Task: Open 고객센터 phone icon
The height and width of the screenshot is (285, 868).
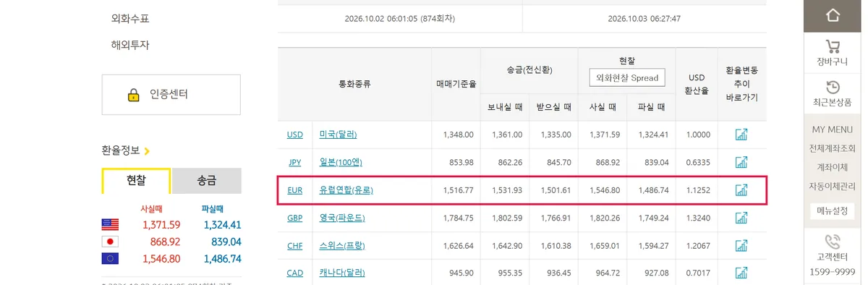Action: (x=833, y=241)
